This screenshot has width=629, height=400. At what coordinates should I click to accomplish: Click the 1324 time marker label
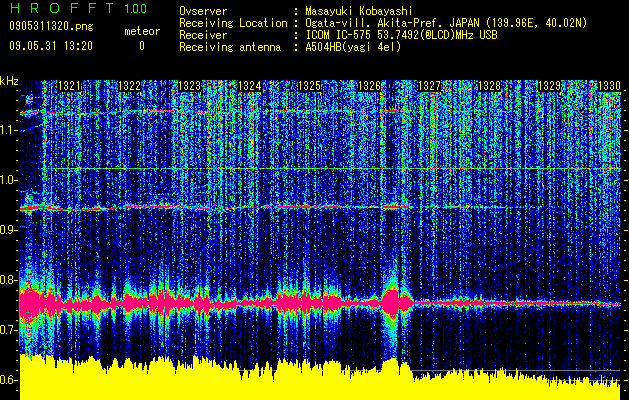point(250,86)
